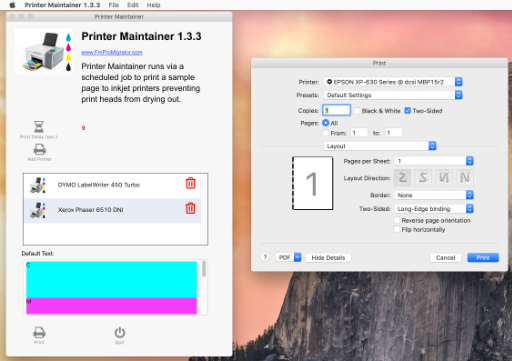Viewport: 512px width, 361px height.
Task: Delete the Xerox Phaser 6510 DNI printer
Action: [190, 208]
